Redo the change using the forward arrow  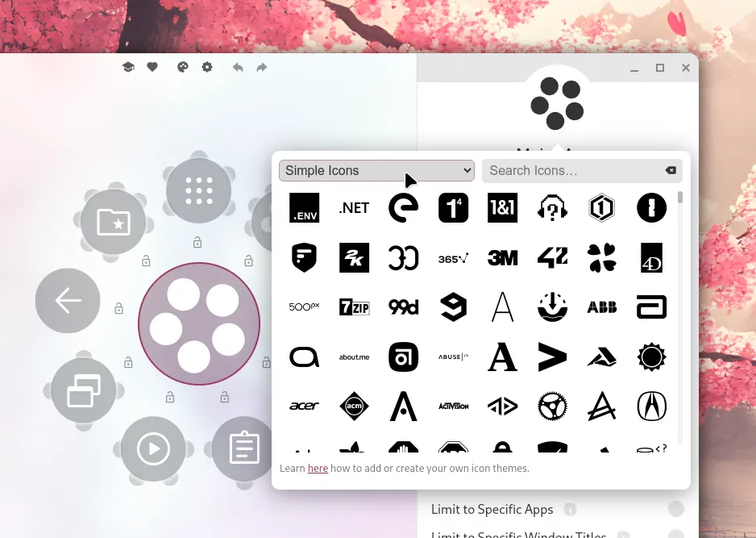click(x=261, y=67)
